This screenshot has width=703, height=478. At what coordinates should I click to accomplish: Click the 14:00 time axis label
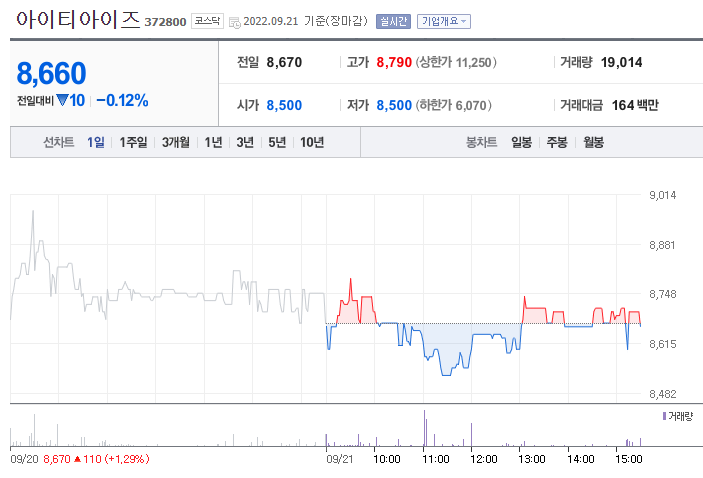pos(581,459)
